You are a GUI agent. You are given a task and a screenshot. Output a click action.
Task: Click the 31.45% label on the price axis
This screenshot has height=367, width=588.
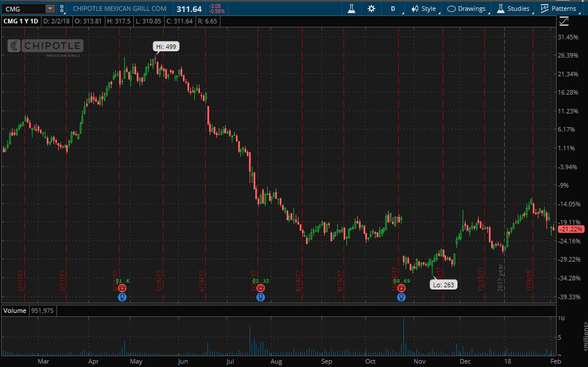pyautogui.click(x=568, y=37)
